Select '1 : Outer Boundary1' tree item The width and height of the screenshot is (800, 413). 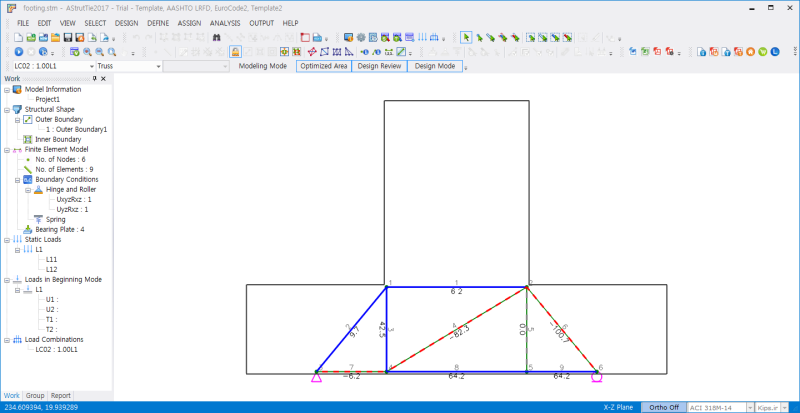(x=77, y=130)
